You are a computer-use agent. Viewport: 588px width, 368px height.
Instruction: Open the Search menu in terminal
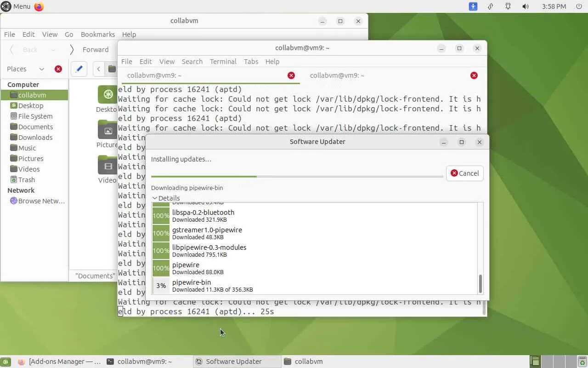(192, 62)
